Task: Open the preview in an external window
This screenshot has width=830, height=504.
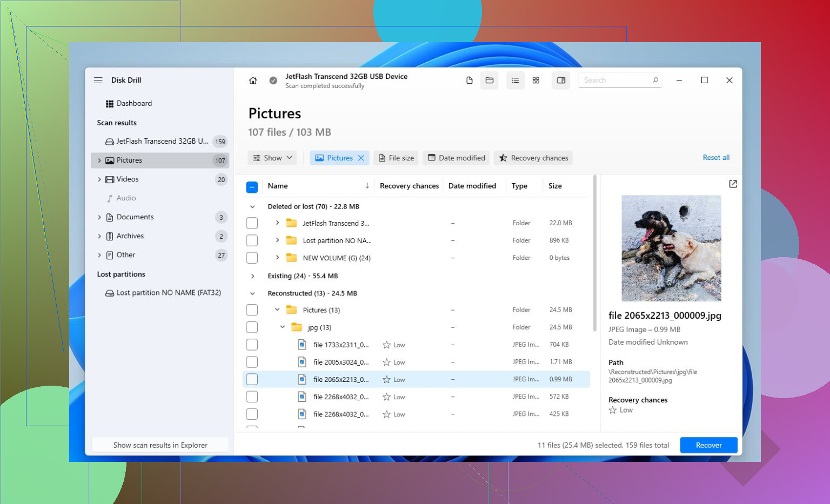Action: pos(733,184)
